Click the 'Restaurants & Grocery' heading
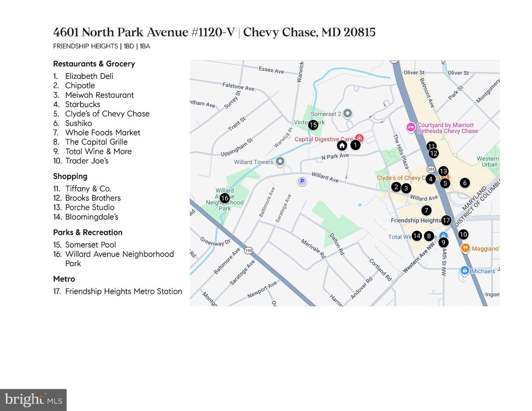Image resolution: width=532 pixels, height=411 pixels. pyautogui.click(x=94, y=64)
